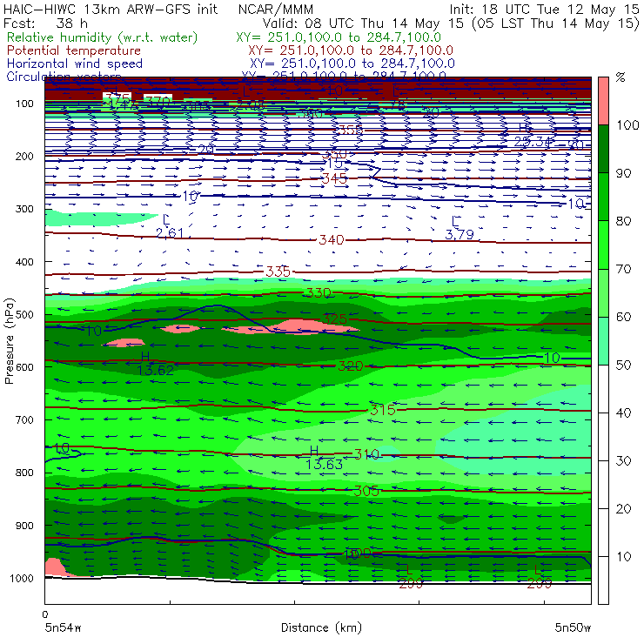Click the 'H 13.62' wind maximum label
Screen dimensions: 644x644
[x=155, y=364]
